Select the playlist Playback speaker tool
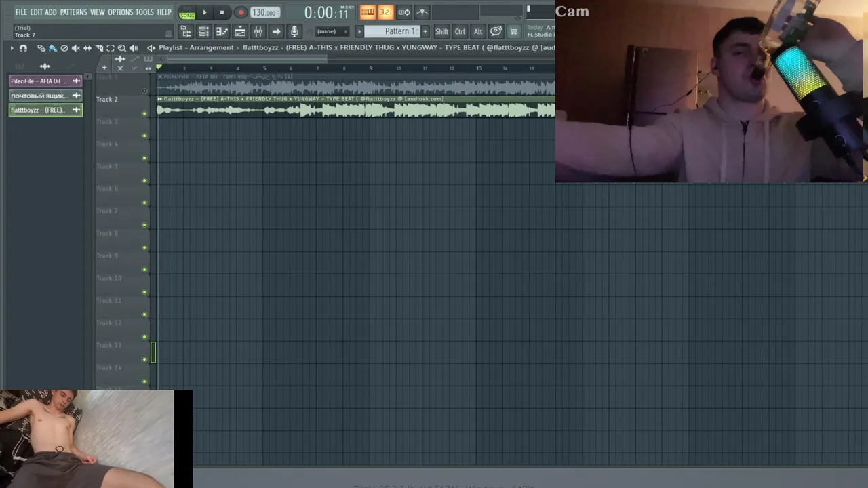The width and height of the screenshot is (868, 488). pos(134,48)
